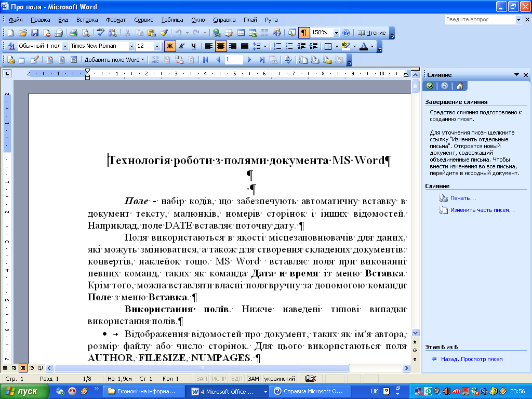This screenshot has height=399, width=532.
Task: Apply the font color (A) button
Action: 364,46
